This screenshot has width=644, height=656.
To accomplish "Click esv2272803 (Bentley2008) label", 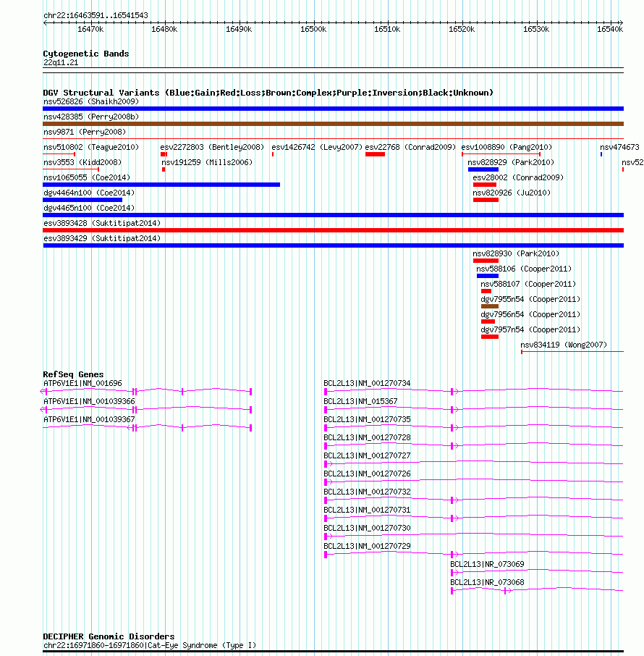I will (x=212, y=147).
